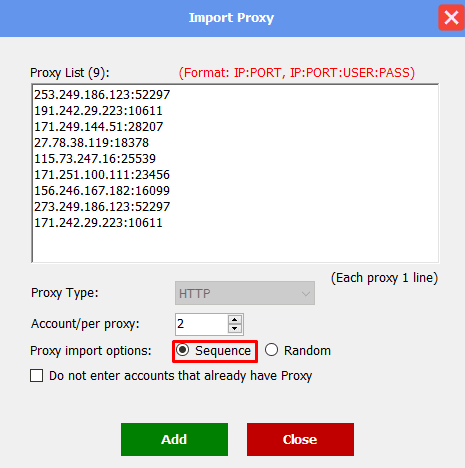Screen dimensions: 465x468
Task: Place cursor on last proxy line 171.242.29.223:10611
Action: tap(98, 223)
